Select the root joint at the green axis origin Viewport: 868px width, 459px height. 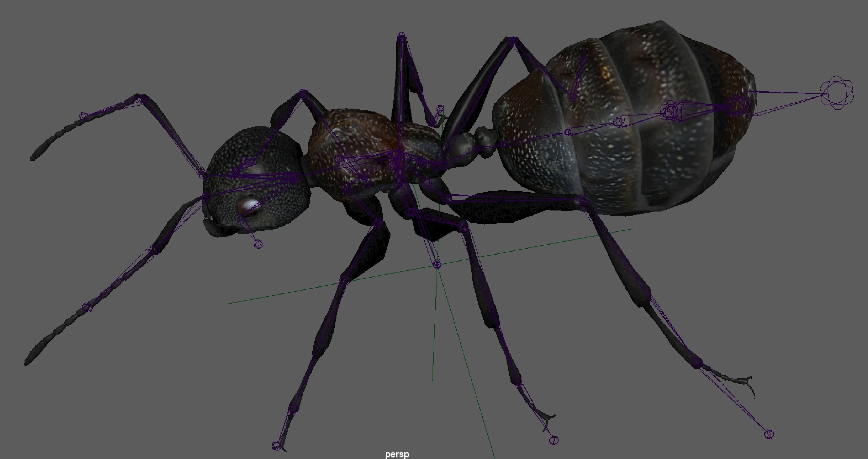[x=437, y=264]
